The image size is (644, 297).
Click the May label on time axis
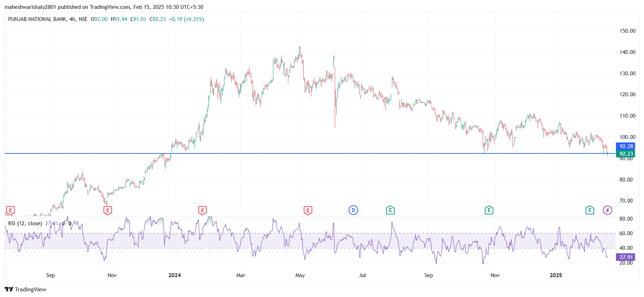300,275
